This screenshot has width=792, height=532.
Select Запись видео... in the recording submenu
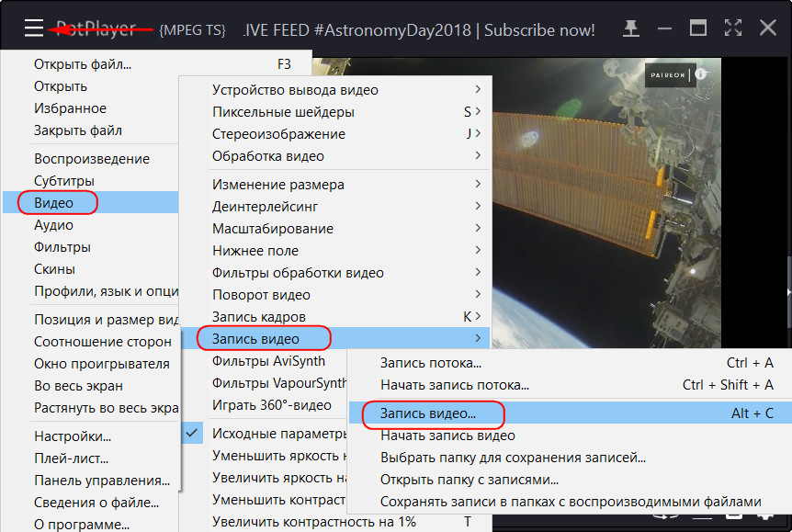(x=428, y=413)
